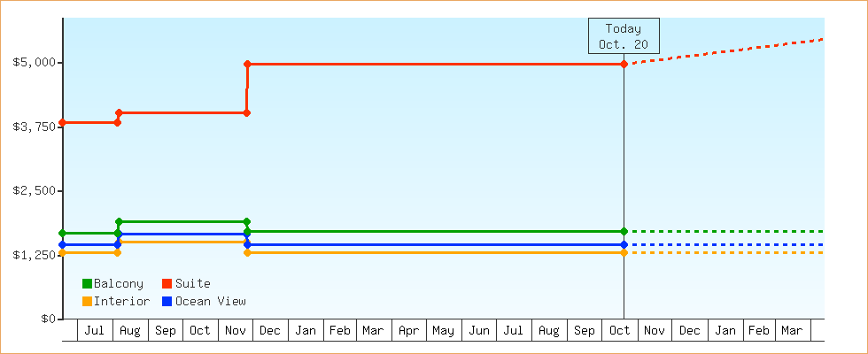Click the orange Interior legend swatch

tap(87, 301)
